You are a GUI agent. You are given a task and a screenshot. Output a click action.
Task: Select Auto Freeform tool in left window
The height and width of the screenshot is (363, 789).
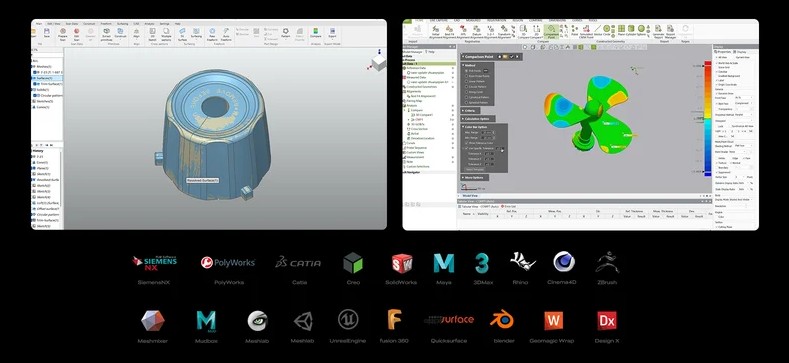[x=226, y=33]
